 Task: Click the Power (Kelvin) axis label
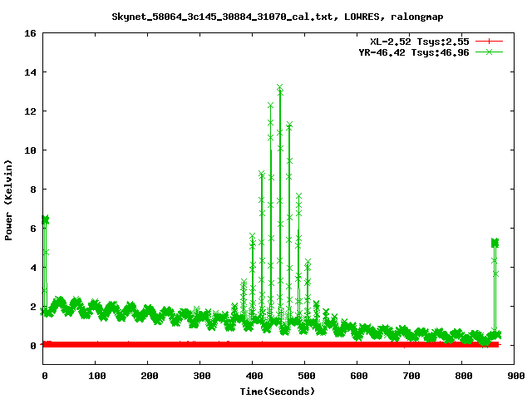pyautogui.click(x=8, y=200)
